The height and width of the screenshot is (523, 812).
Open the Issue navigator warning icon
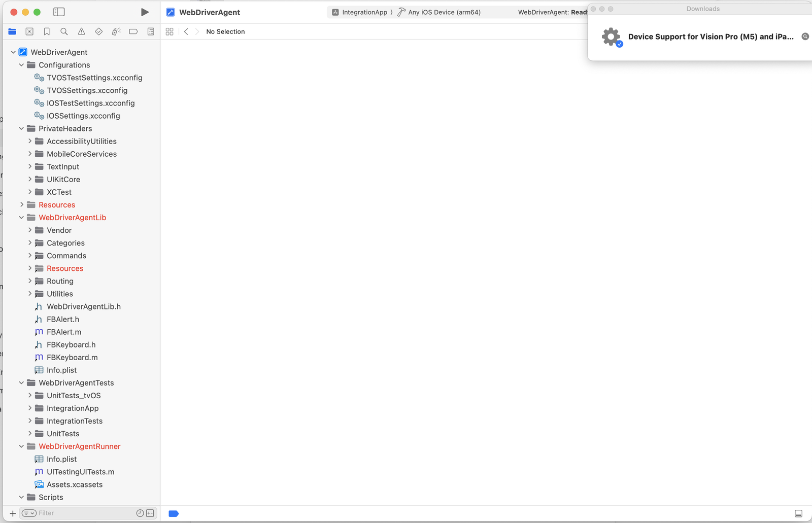tap(81, 31)
